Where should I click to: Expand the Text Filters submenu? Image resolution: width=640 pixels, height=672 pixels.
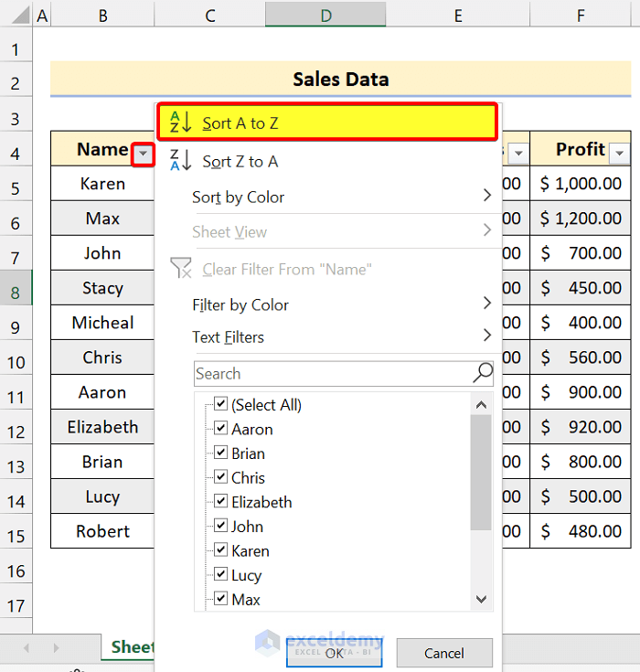[x=342, y=336]
